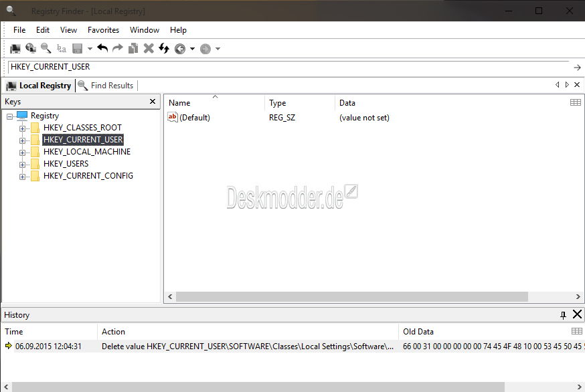Click the History column chooser icon
The width and height of the screenshot is (585, 392).
point(577,331)
